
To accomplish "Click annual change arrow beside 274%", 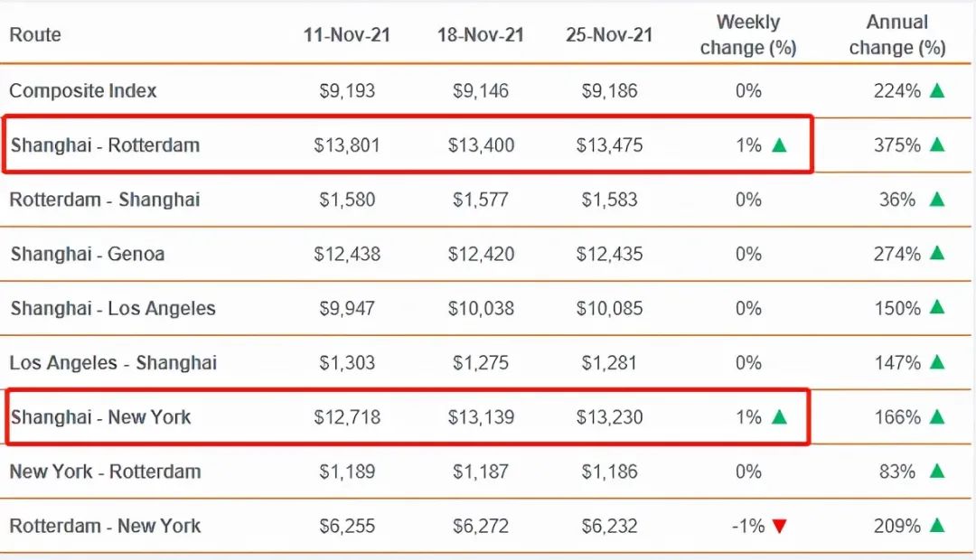I will coord(937,254).
